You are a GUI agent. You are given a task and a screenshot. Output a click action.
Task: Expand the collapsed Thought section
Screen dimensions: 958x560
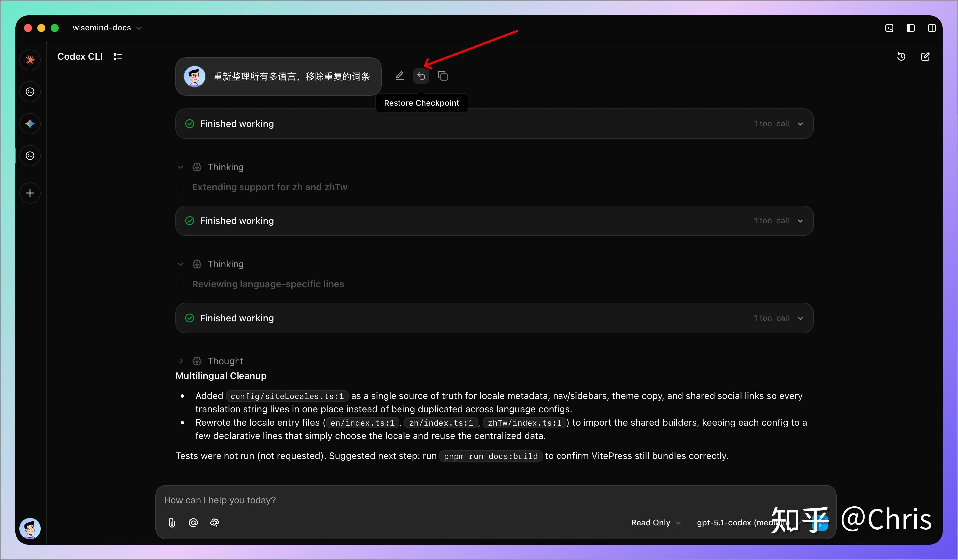tap(181, 361)
